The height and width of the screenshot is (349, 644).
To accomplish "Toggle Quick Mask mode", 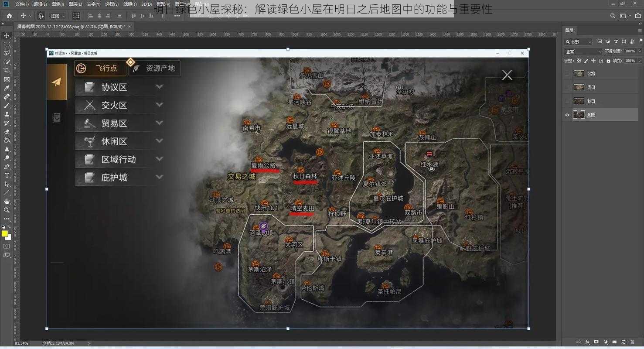I will point(7,246).
